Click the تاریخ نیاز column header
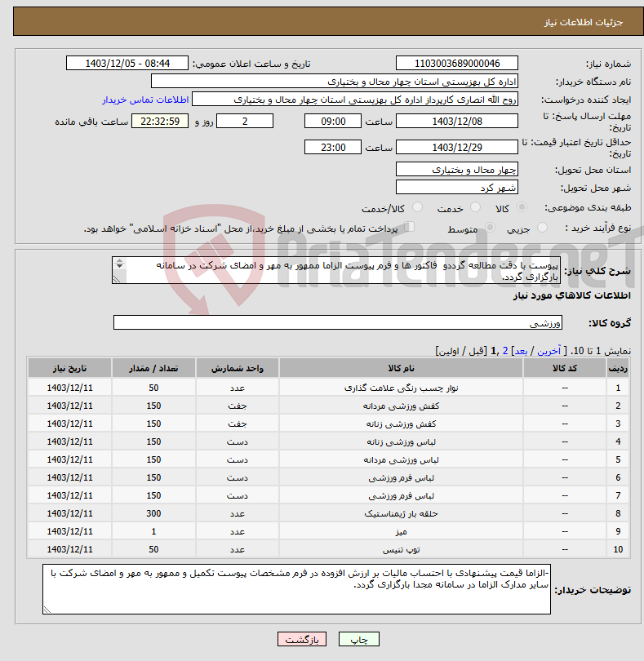Viewport: 644px width, 661px height. point(69,368)
